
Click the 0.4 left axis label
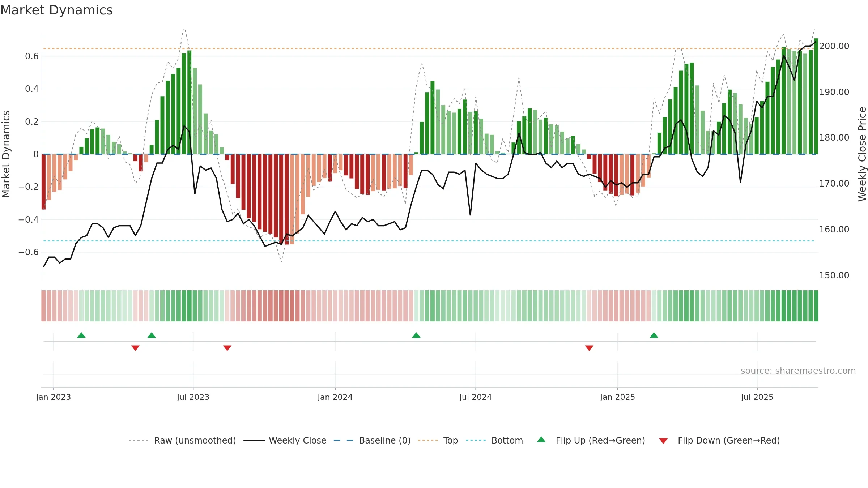pos(32,89)
